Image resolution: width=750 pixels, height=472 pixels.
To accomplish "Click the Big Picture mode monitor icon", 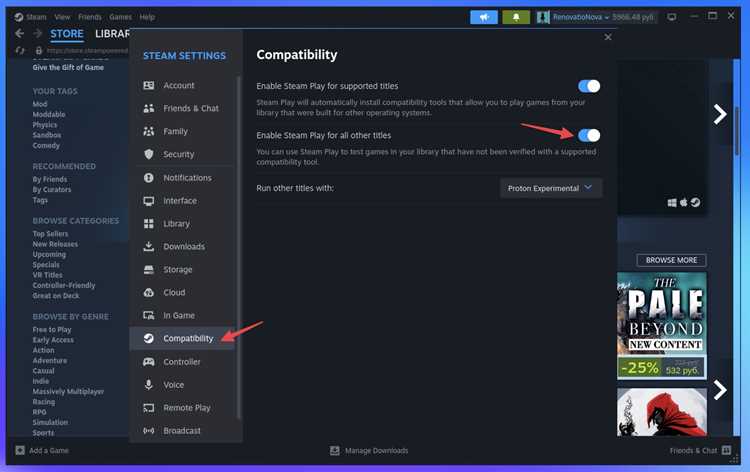I will (672, 17).
